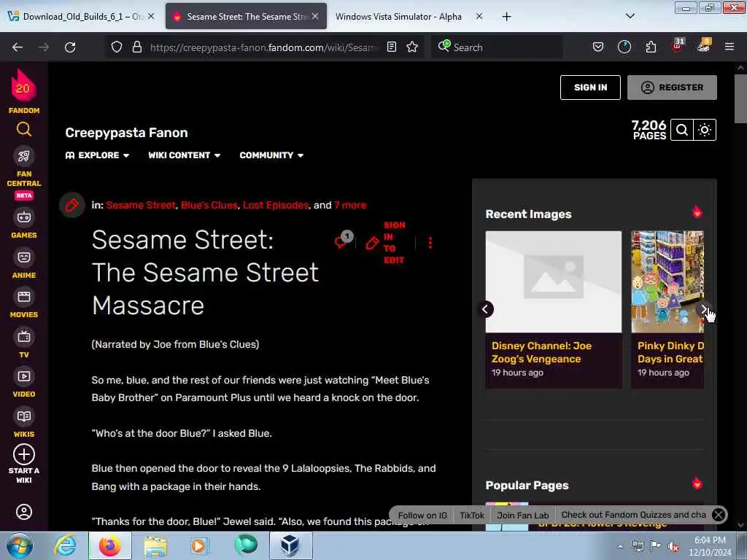Show next Recent Images slide
The height and width of the screenshot is (560, 747).
tap(704, 309)
